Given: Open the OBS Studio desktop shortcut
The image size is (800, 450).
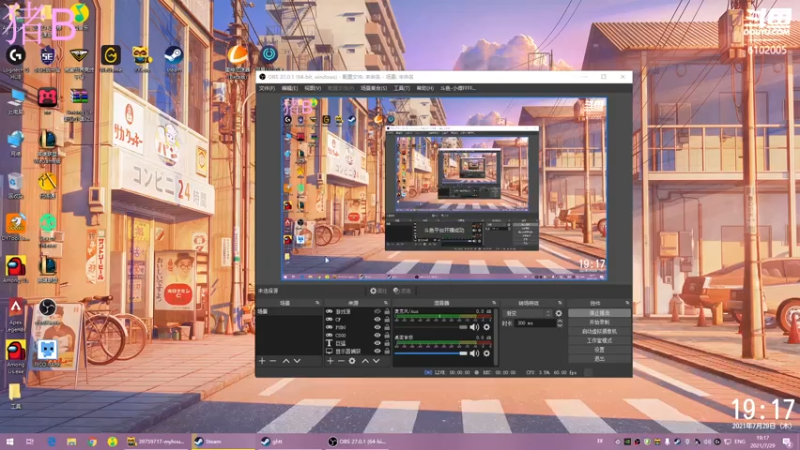Looking at the screenshot, I should click(x=47, y=312).
